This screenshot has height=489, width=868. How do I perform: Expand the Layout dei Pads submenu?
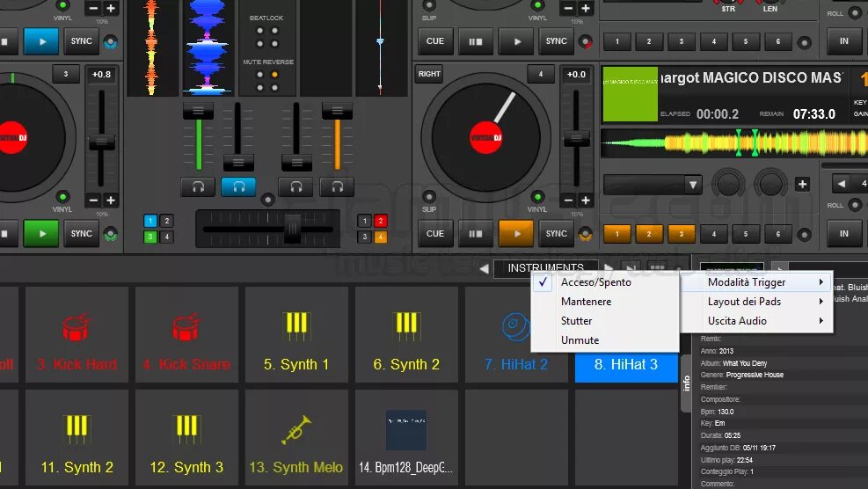click(x=756, y=302)
